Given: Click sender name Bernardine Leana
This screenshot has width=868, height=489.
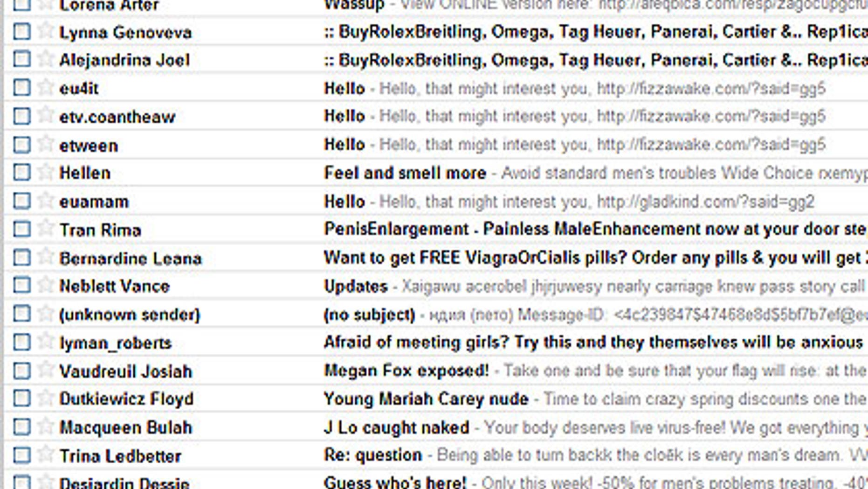Looking at the screenshot, I should 131,258.
